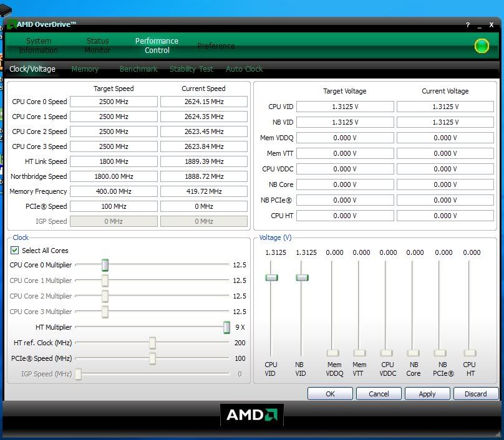The image size is (504, 440).
Task: Click the HT Link Speed target field
Action: [114, 161]
